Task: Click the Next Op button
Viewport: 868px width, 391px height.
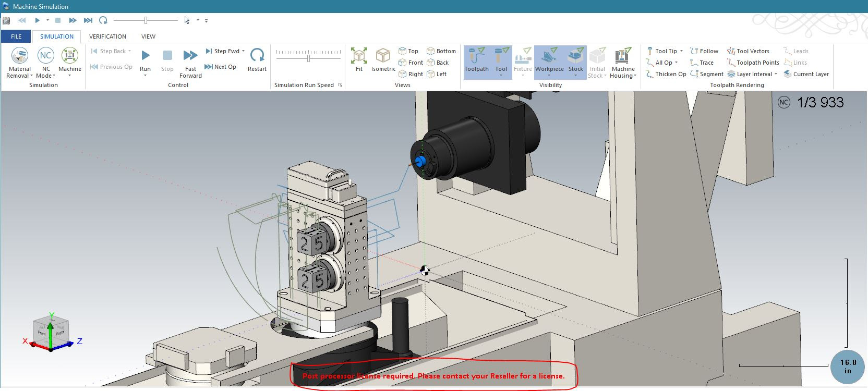Action: (x=220, y=67)
